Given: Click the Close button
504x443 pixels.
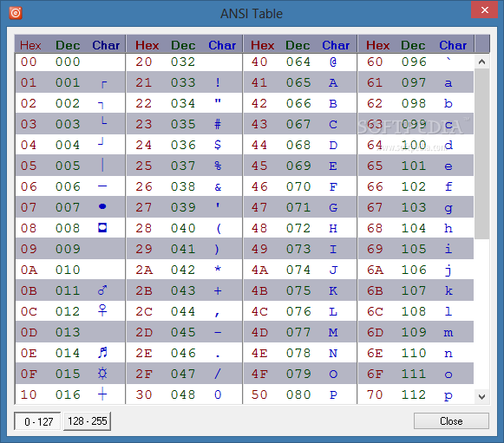Looking at the screenshot, I should point(451,420).
